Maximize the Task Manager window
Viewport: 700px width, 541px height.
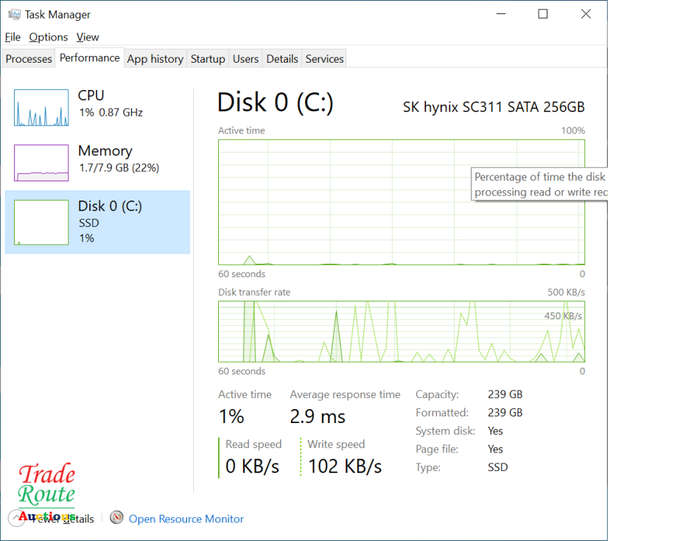click(543, 14)
